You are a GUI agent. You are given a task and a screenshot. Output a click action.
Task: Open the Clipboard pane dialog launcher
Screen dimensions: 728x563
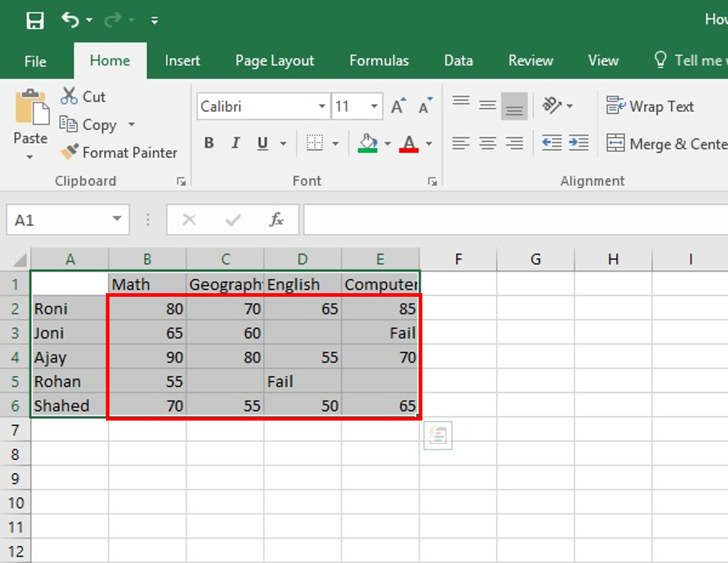pyautogui.click(x=181, y=181)
